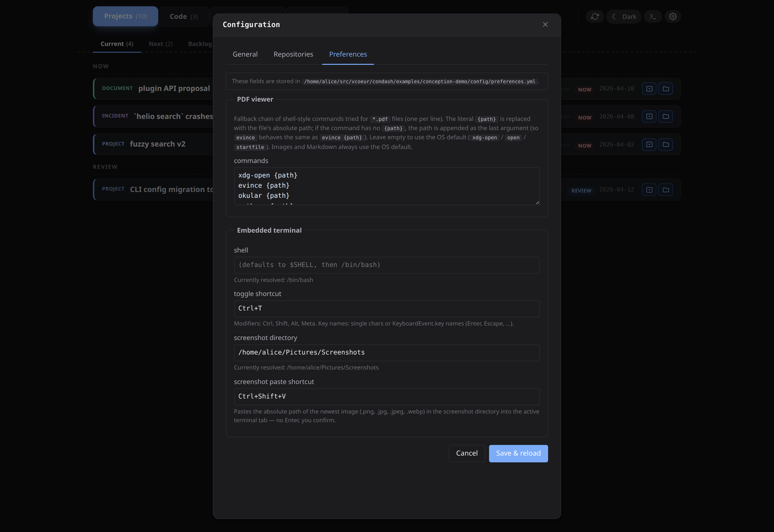Open the folder icon beside date 2026-04-10
The image size is (774, 532).
pyautogui.click(x=666, y=89)
